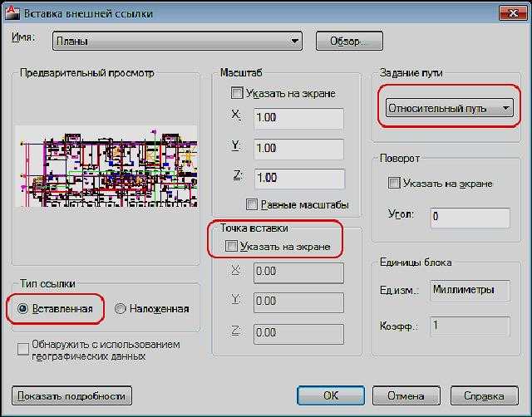
Task: Confirm with the OK button
Action: 331,395
